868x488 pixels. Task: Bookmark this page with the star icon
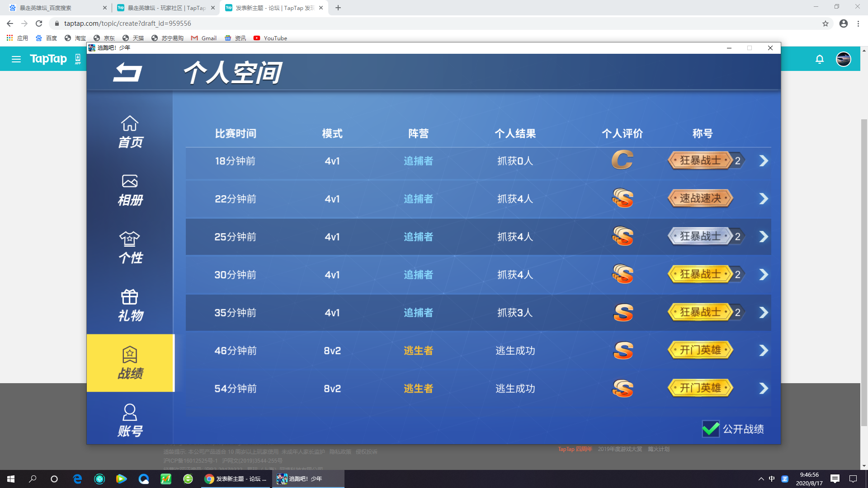pyautogui.click(x=826, y=23)
